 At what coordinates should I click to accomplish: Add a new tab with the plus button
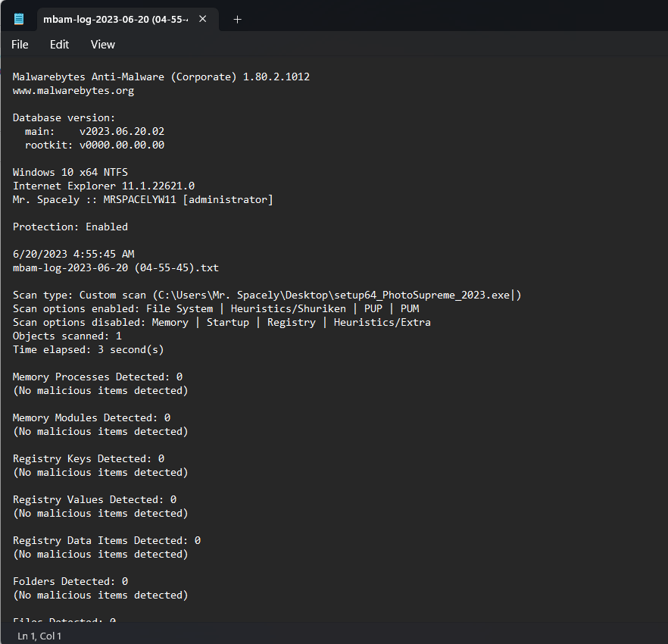point(237,20)
